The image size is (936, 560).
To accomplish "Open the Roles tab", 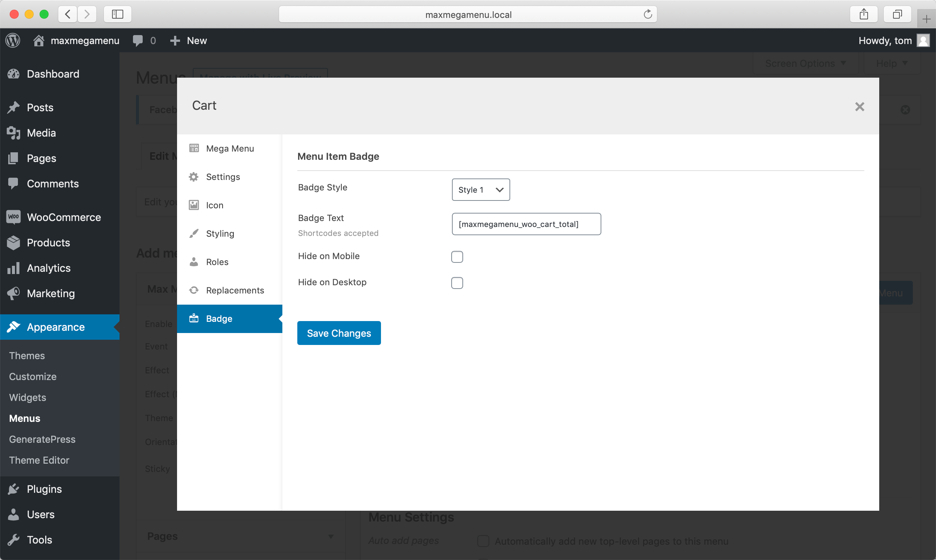I will (x=217, y=262).
